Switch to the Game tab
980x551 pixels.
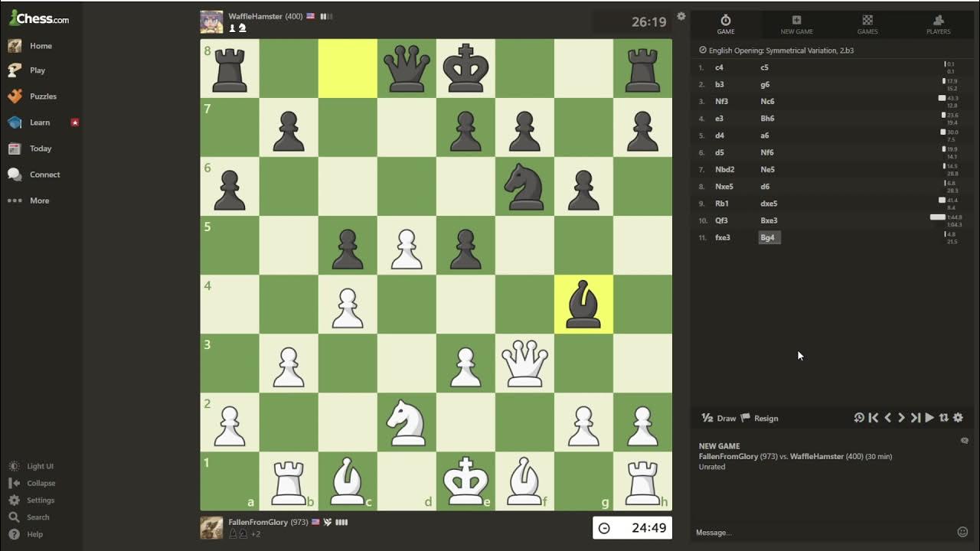click(726, 24)
